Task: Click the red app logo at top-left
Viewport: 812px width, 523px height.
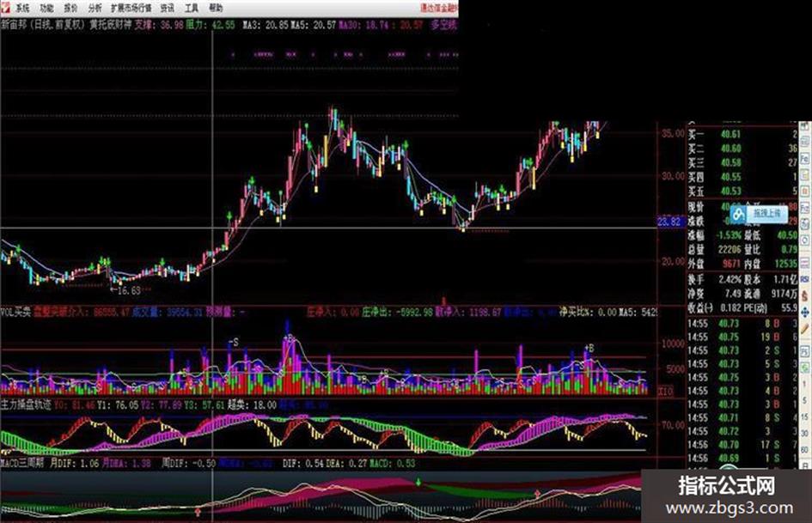Action: pos(4,7)
